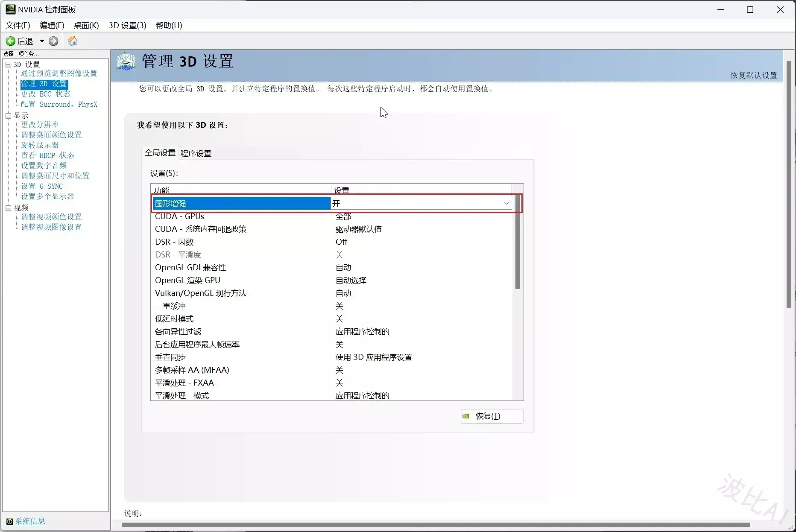Click the bottom horizontal scrollbar
The width and height of the screenshot is (796, 532).
point(436,525)
